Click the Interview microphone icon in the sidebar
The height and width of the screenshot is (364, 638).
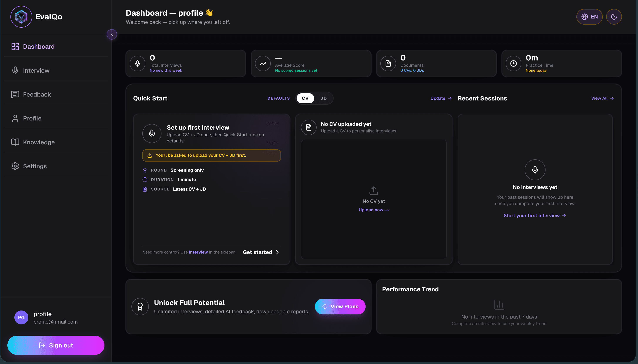(x=15, y=70)
